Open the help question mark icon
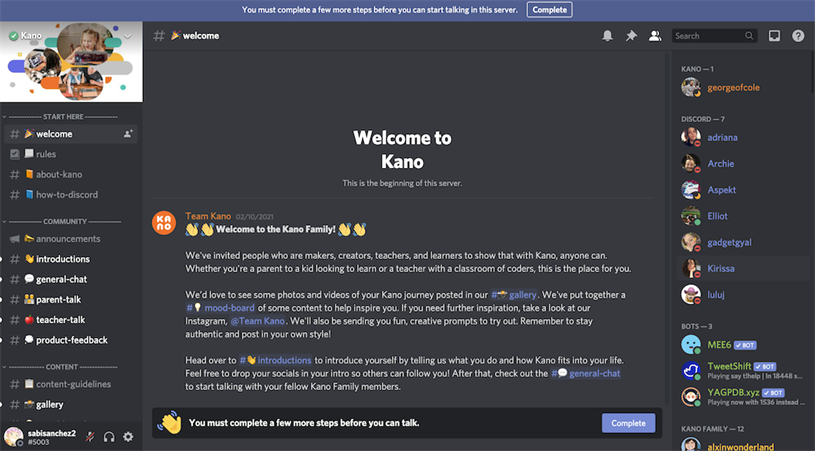 coord(798,36)
